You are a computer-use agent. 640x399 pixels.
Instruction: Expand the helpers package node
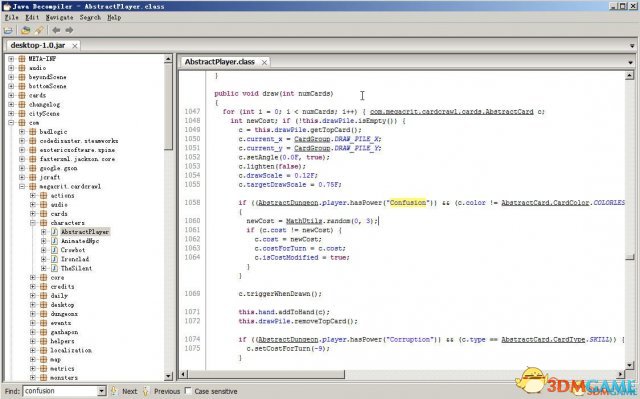(x=33, y=341)
